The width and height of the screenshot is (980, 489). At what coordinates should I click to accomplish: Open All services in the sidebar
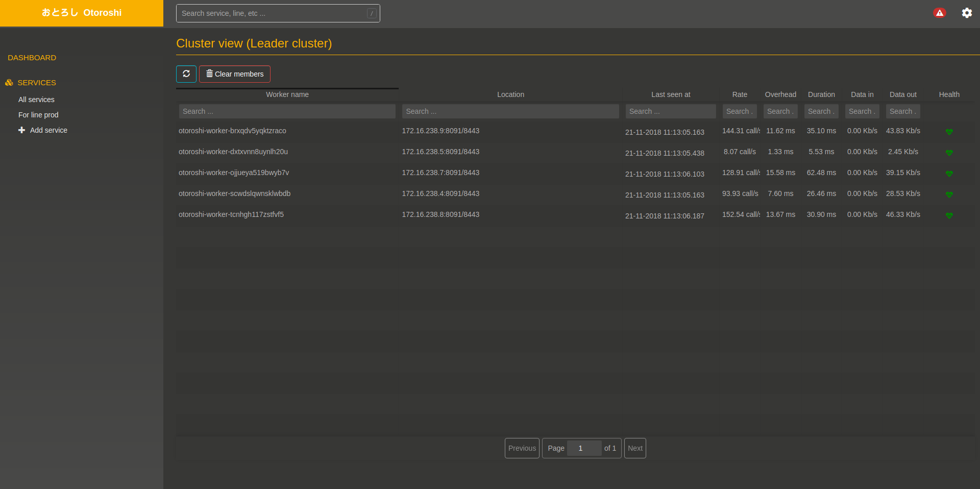[x=36, y=100]
